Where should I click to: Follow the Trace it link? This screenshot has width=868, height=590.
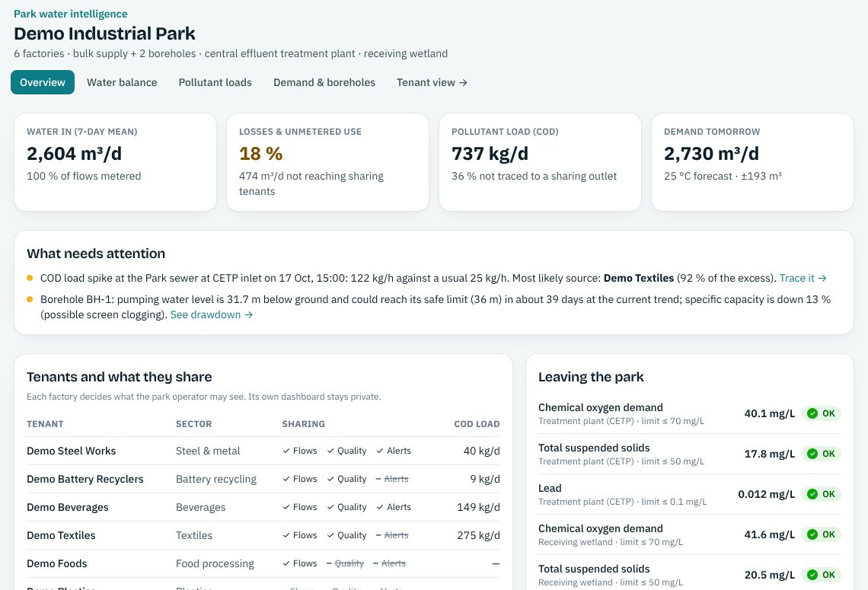[803, 279]
